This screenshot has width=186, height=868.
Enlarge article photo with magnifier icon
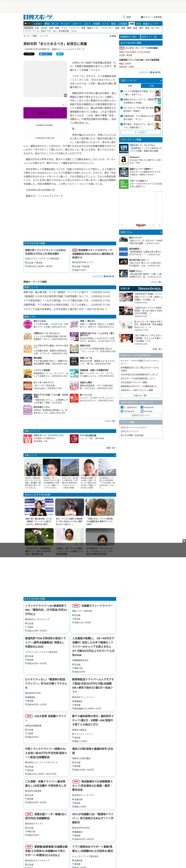[65, 95]
